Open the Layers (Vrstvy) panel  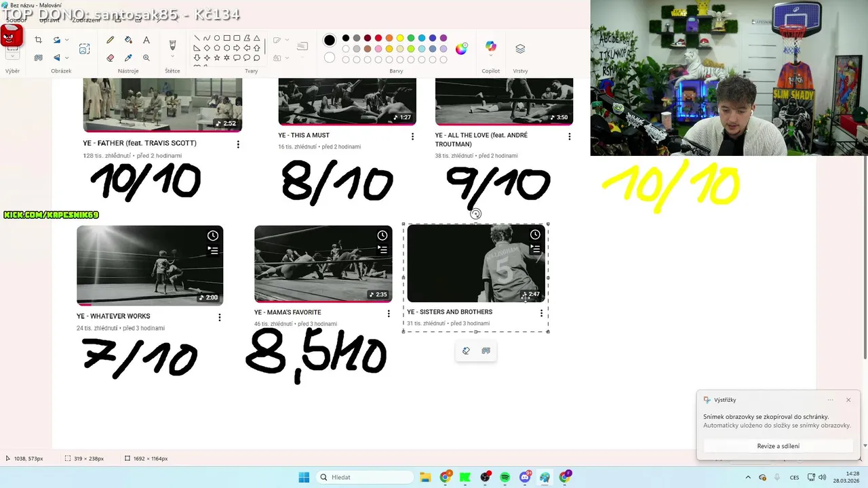tap(520, 49)
